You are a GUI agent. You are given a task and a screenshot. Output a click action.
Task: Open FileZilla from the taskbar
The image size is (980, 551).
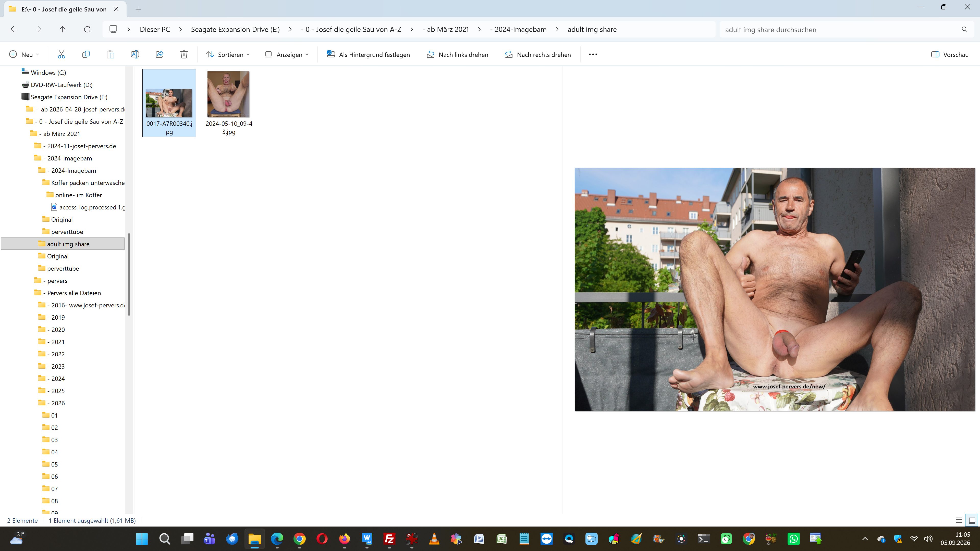pos(389,539)
